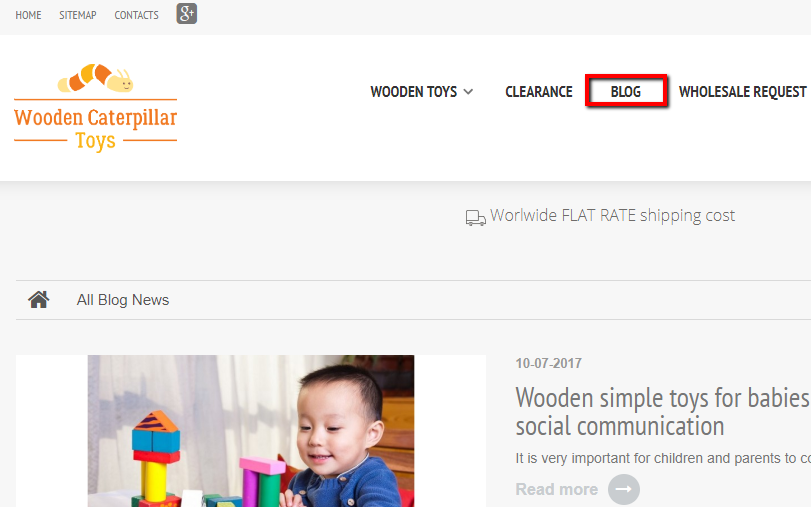Open Wholesale Request page
This screenshot has width=811, height=507.
pyautogui.click(x=743, y=92)
